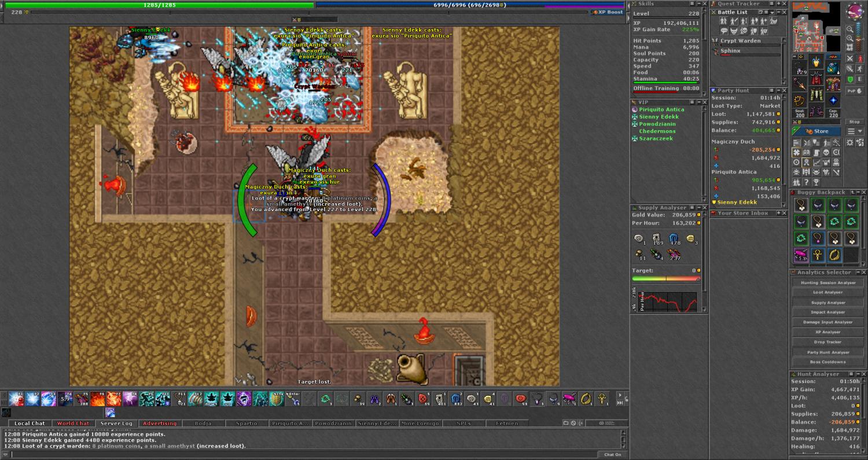Click the golden ankh in Buggy Backpack

[x=817, y=255]
